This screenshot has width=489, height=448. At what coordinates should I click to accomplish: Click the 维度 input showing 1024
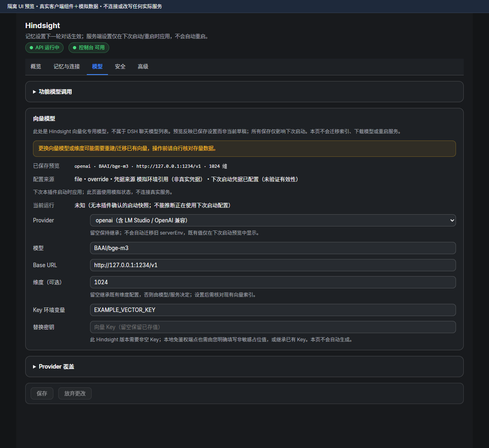(x=273, y=282)
